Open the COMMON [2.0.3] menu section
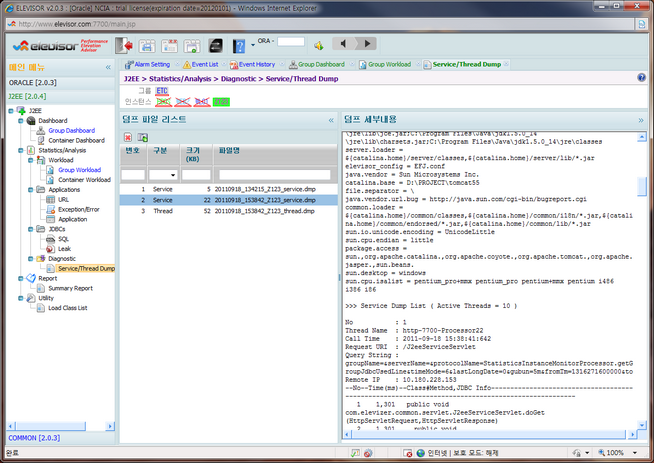The width and height of the screenshot is (654, 463). tap(60, 438)
